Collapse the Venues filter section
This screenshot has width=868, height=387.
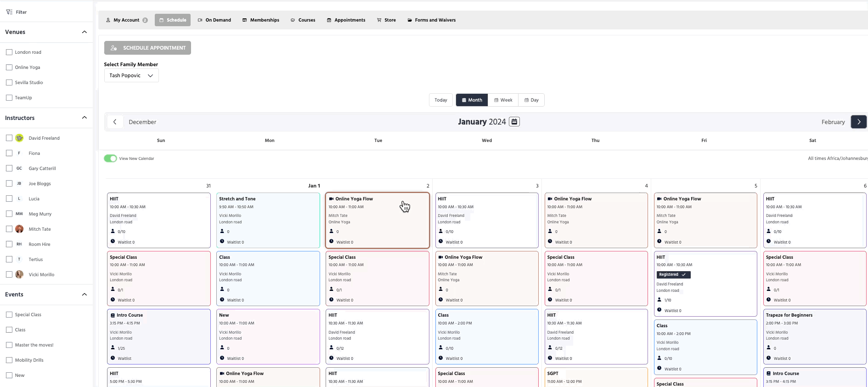pos(84,32)
